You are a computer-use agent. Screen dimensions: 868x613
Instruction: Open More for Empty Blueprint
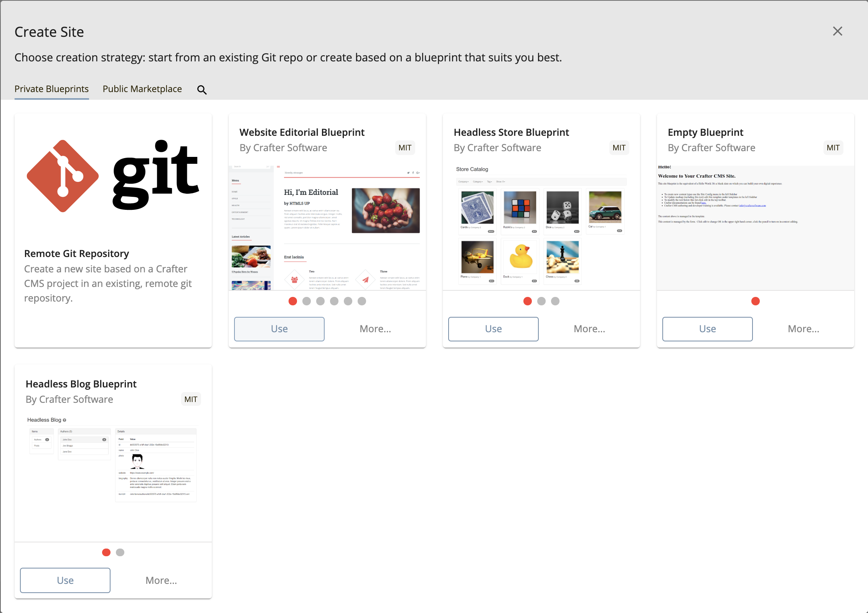804,329
